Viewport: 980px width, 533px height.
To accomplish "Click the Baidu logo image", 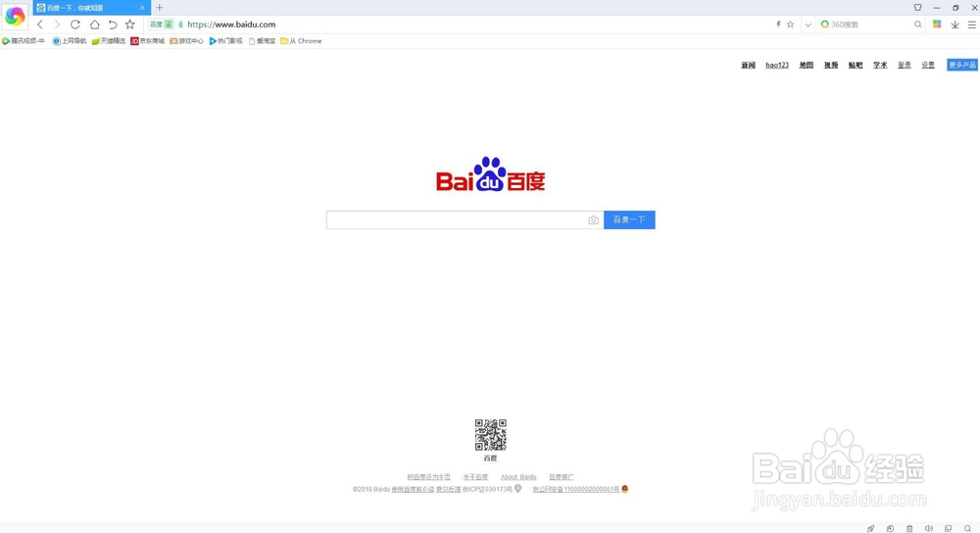I will pyautogui.click(x=491, y=174).
